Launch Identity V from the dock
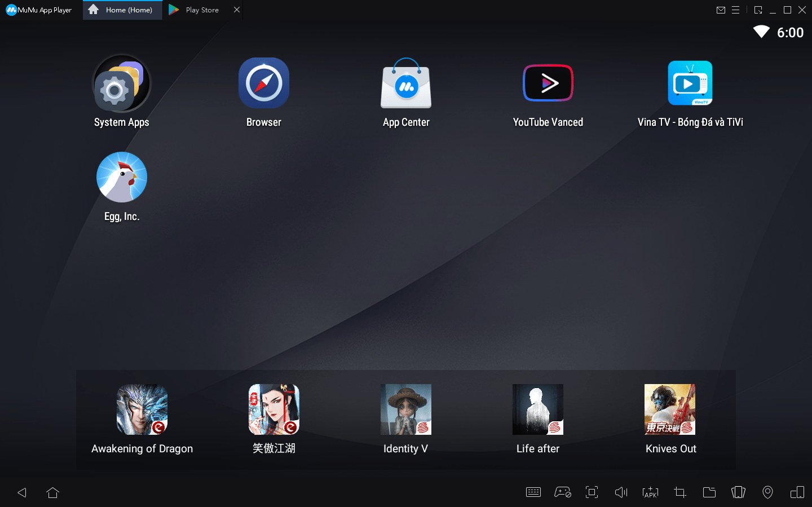This screenshot has width=812, height=507. [406, 409]
